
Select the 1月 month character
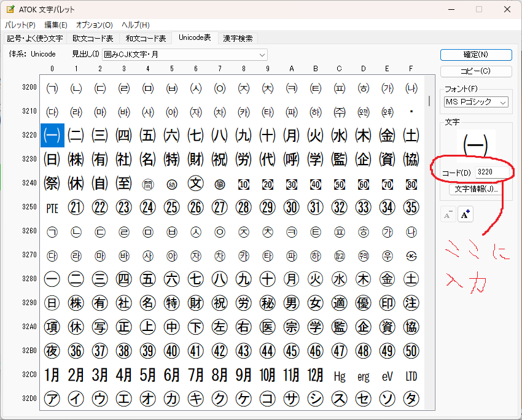pyautogui.click(x=52, y=375)
